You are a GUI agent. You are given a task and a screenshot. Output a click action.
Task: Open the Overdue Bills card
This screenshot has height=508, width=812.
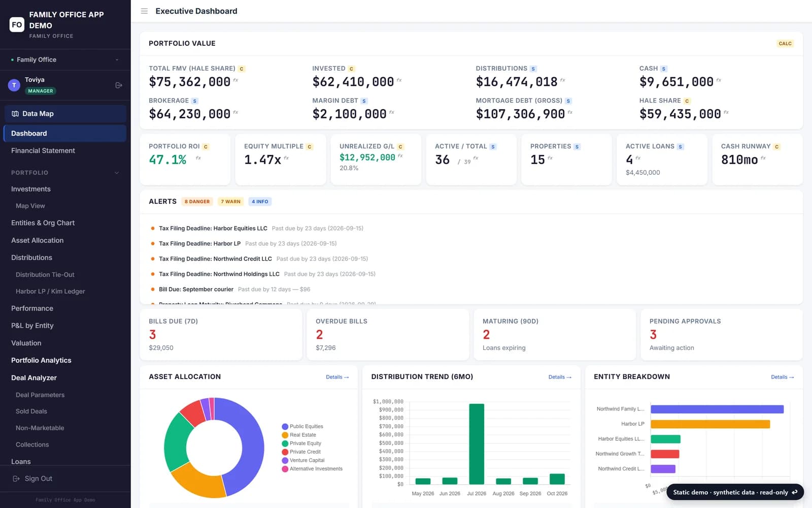click(388, 335)
